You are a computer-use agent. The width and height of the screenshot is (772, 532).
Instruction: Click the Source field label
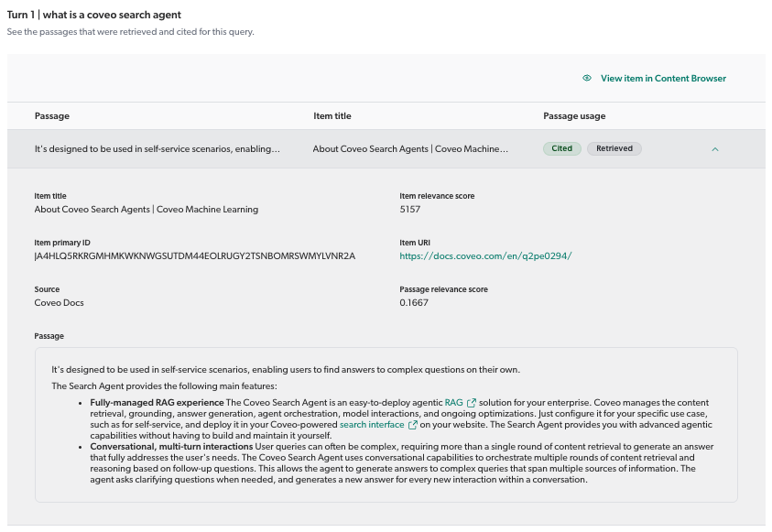coord(47,289)
